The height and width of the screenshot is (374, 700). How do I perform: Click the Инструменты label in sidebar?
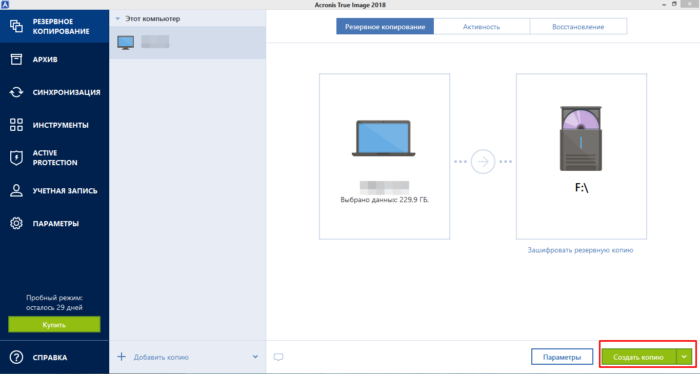[x=61, y=125]
